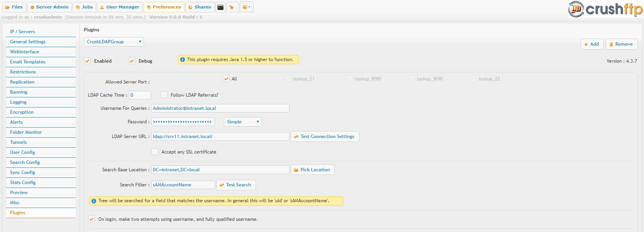Open the terminal console icon

pos(220,7)
